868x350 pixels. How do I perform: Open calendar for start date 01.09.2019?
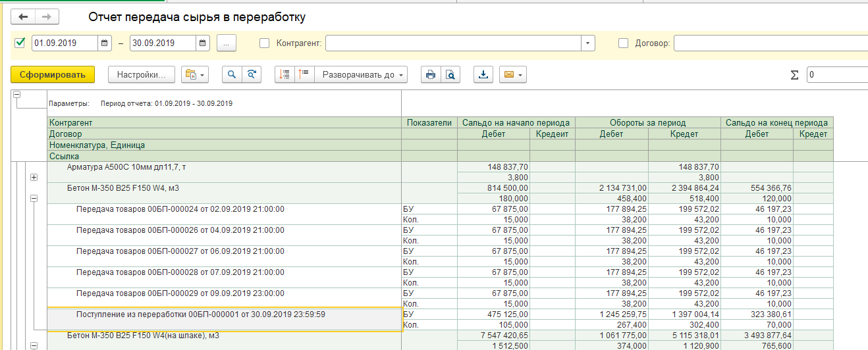105,43
